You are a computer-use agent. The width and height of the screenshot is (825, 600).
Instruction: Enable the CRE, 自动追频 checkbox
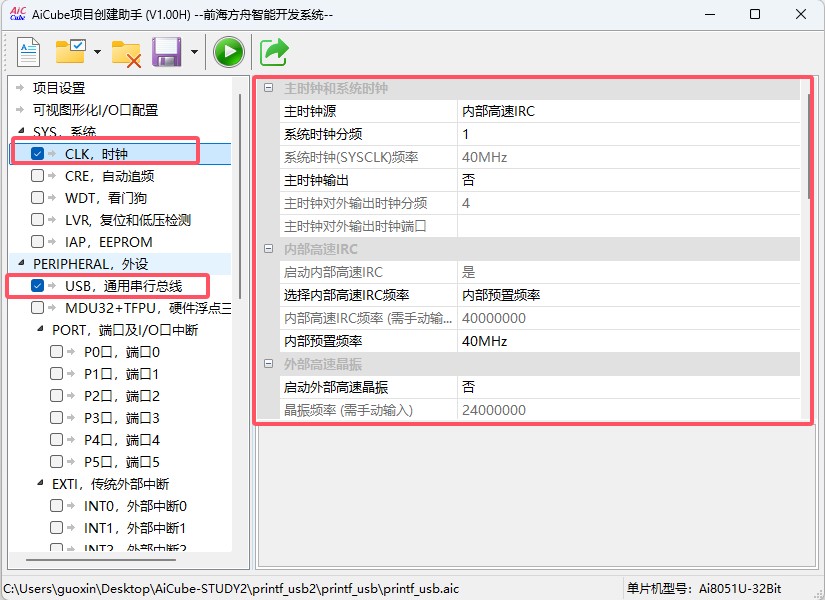[37, 175]
